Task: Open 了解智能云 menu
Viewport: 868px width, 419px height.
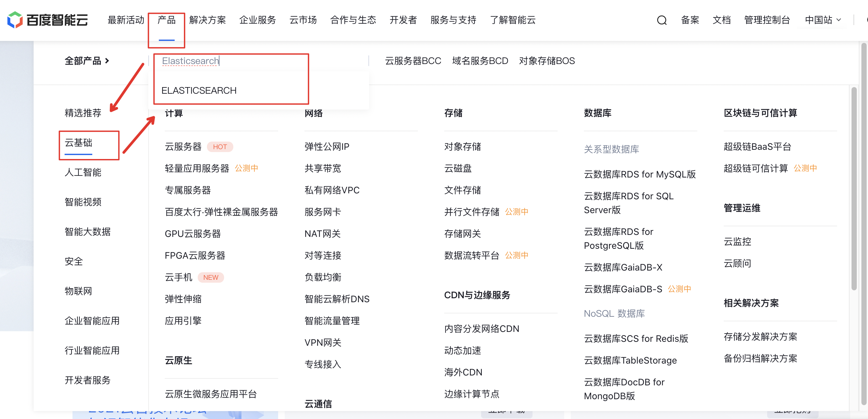Action: point(512,20)
